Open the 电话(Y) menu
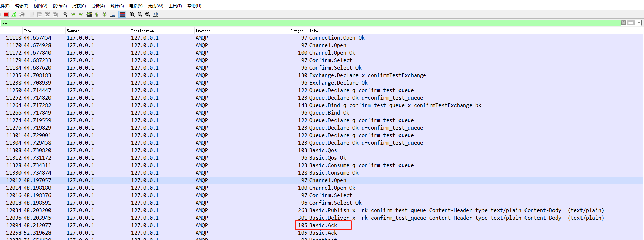Viewport: 644px width, 240px height. (x=136, y=6)
